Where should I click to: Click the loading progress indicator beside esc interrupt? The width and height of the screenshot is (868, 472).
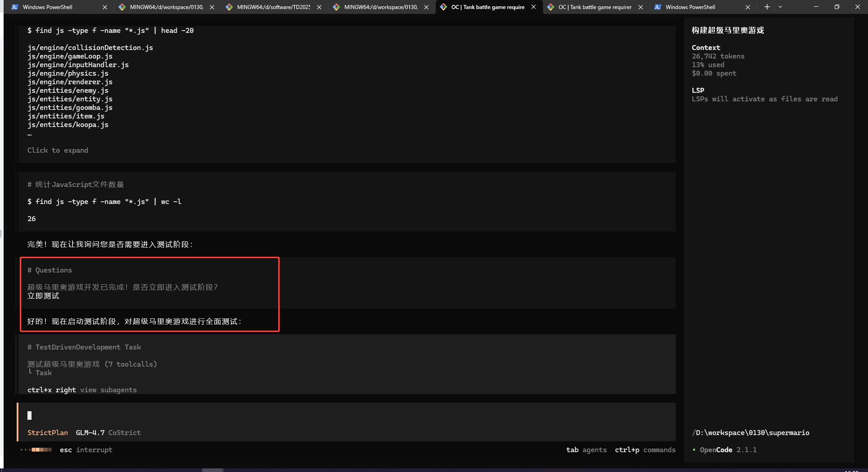point(36,450)
